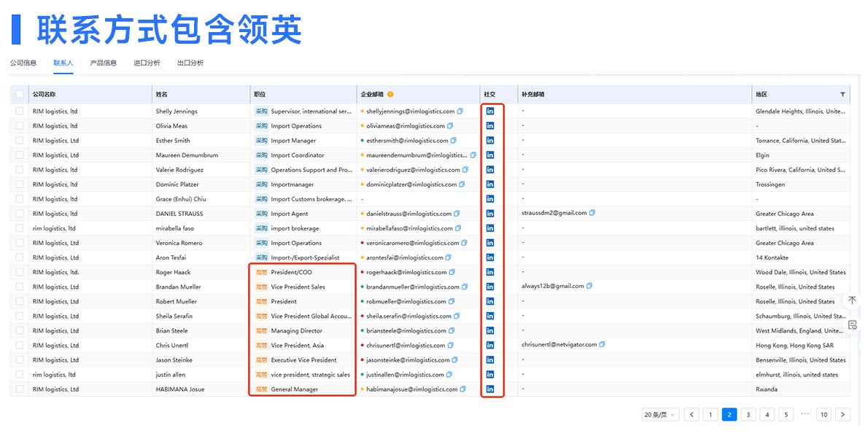868x436 pixels.
Task: Click position text President/COO
Action: 291,272
